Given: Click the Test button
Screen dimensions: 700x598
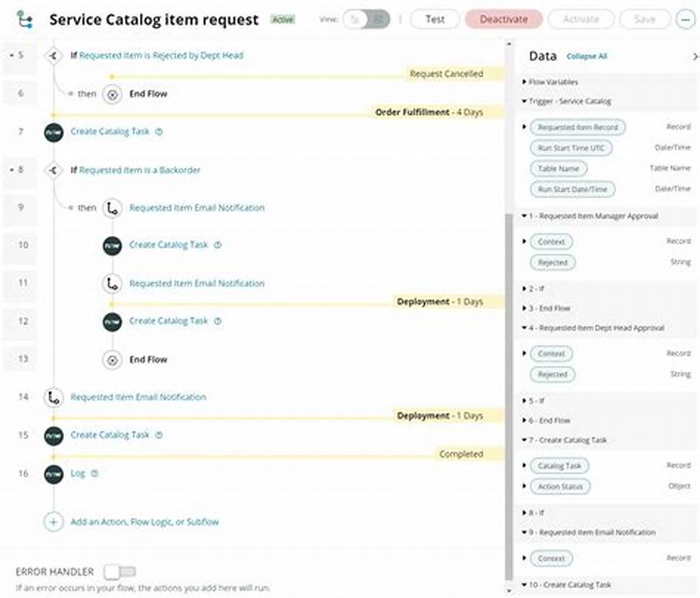Looking at the screenshot, I should click(435, 18).
